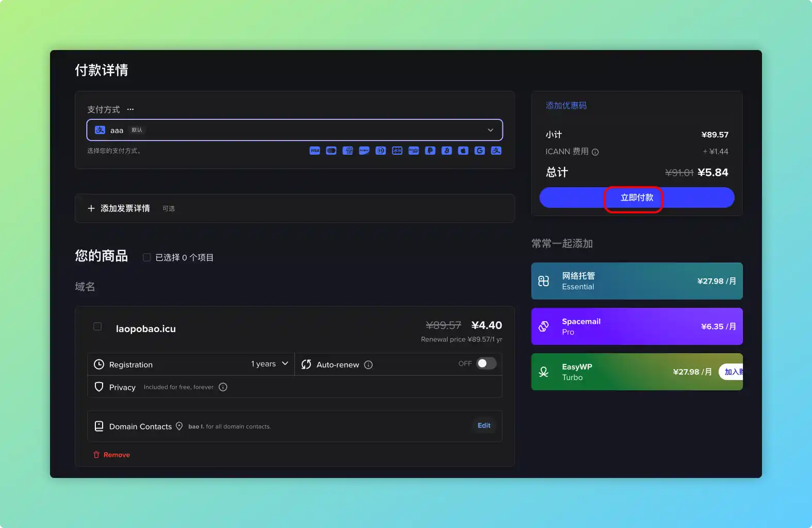This screenshot has width=812, height=528.
Task: Click the Visa card payment icon
Action: 314,151
